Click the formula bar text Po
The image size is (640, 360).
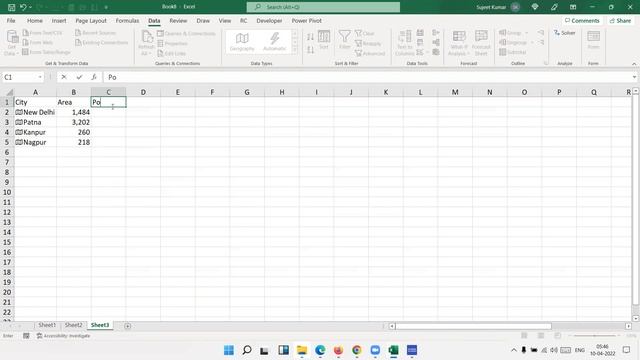click(112, 77)
